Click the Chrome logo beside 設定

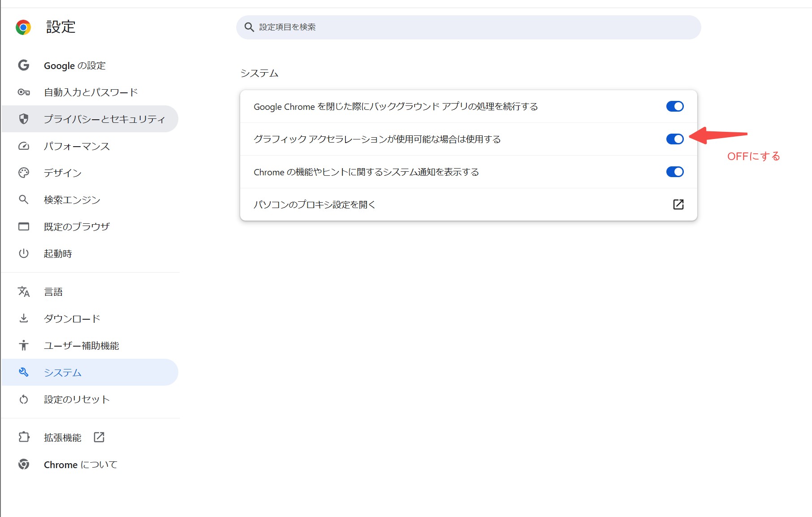(23, 27)
